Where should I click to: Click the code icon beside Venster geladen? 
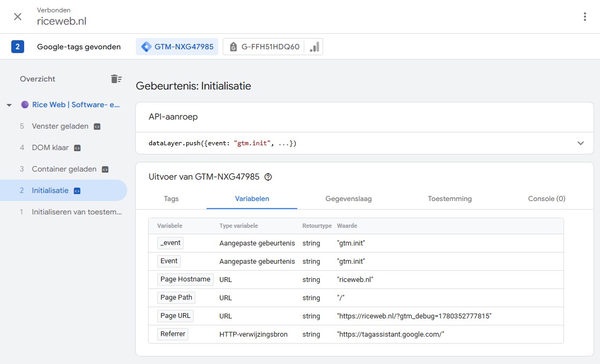tap(97, 127)
